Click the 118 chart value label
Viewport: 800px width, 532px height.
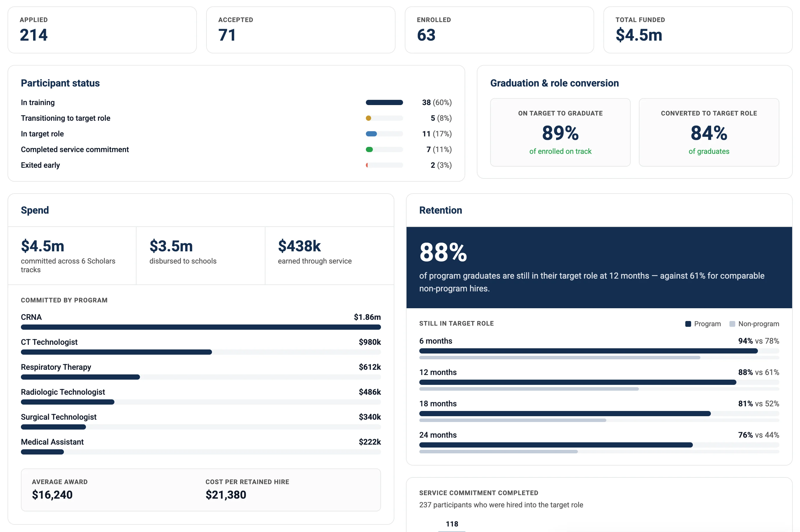coord(452,524)
